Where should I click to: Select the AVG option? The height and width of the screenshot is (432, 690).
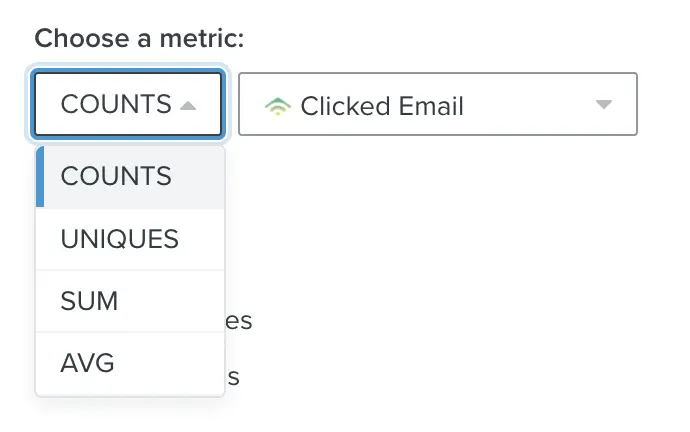coord(130,364)
